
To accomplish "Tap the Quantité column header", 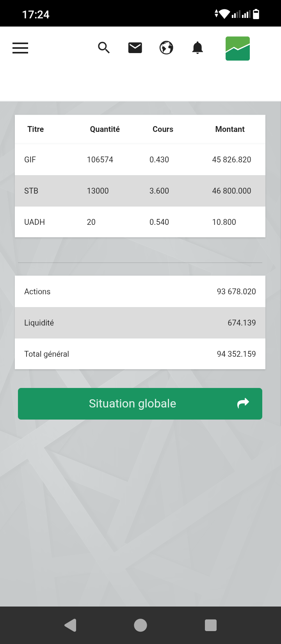I will tap(105, 129).
